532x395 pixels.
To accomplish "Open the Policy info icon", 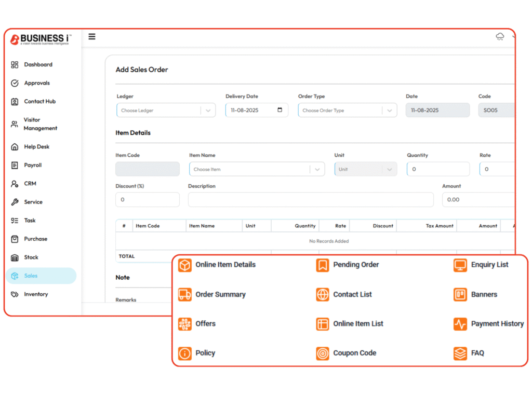I will pos(184,353).
